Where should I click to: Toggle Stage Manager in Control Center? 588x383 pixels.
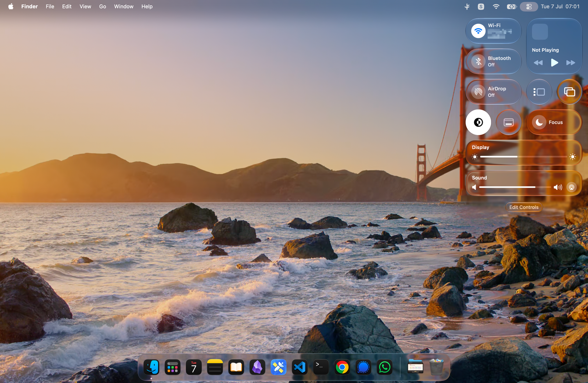[x=539, y=92]
